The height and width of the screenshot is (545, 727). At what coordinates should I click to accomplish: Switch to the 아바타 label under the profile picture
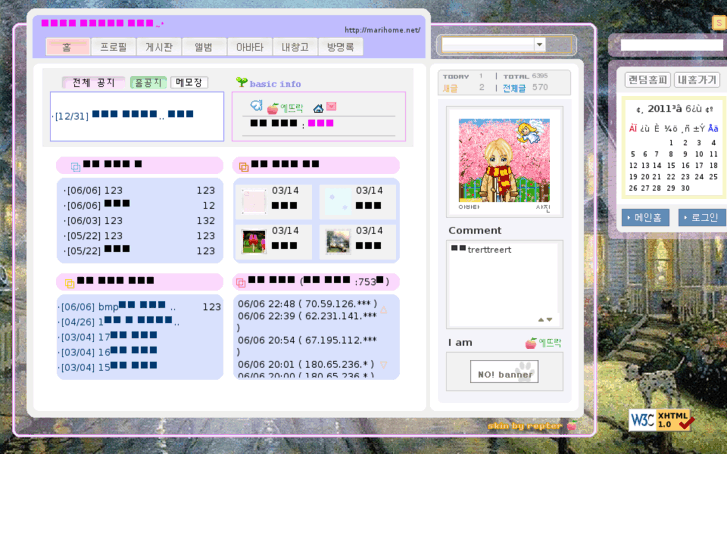[x=469, y=207]
